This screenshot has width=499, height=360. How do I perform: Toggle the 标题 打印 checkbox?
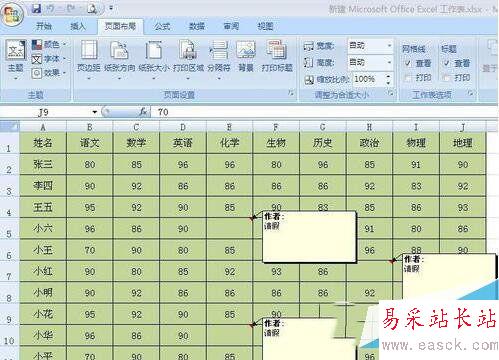446,77
